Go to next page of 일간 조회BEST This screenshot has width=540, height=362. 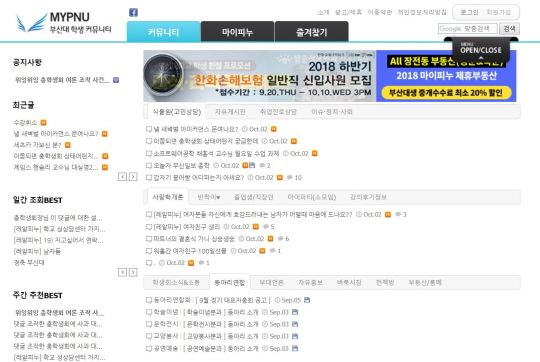tap(133, 272)
